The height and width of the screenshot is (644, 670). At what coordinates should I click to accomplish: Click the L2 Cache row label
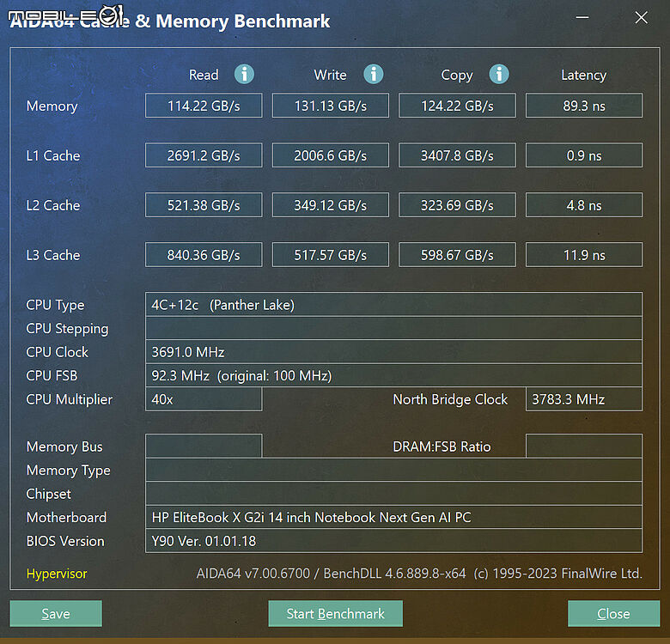click(x=53, y=205)
